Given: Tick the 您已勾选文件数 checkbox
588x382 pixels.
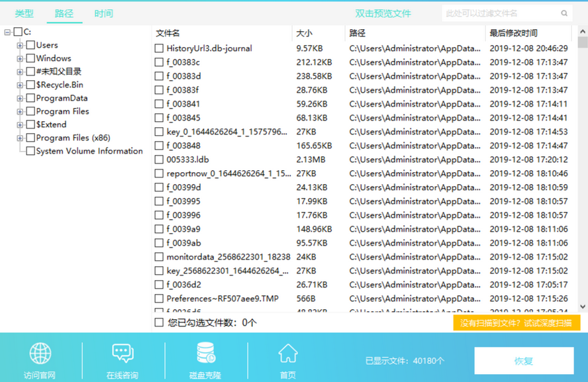Looking at the screenshot, I should coord(158,322).
